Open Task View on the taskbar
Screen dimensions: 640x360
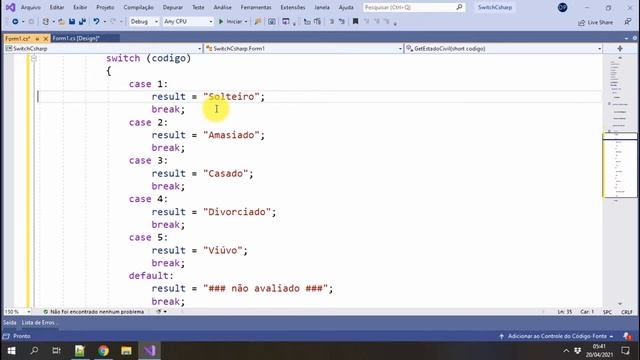point(56,351)
